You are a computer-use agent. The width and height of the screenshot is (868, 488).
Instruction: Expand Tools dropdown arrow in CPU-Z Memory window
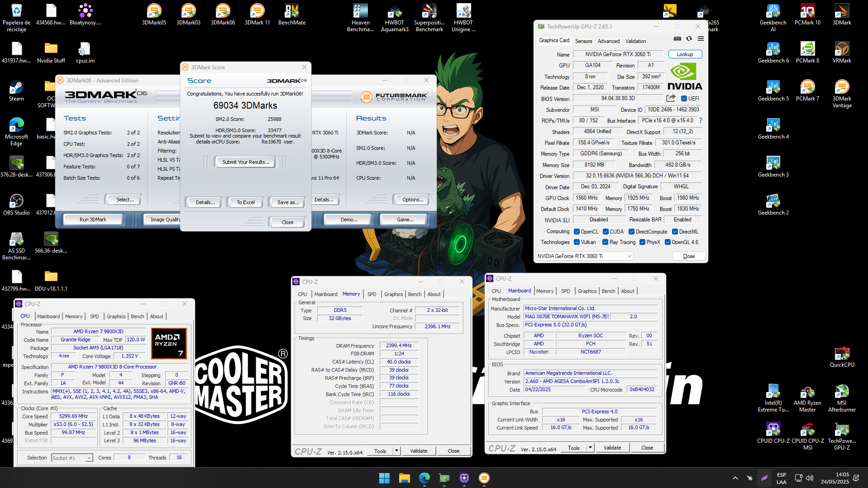pyautogui.click(x=396, y=451)
